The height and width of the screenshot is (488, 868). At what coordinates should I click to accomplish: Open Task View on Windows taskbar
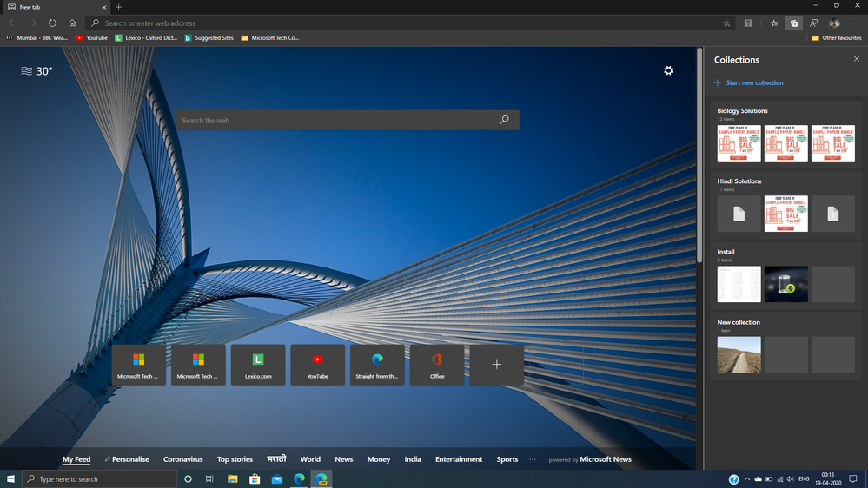(209, 478)
